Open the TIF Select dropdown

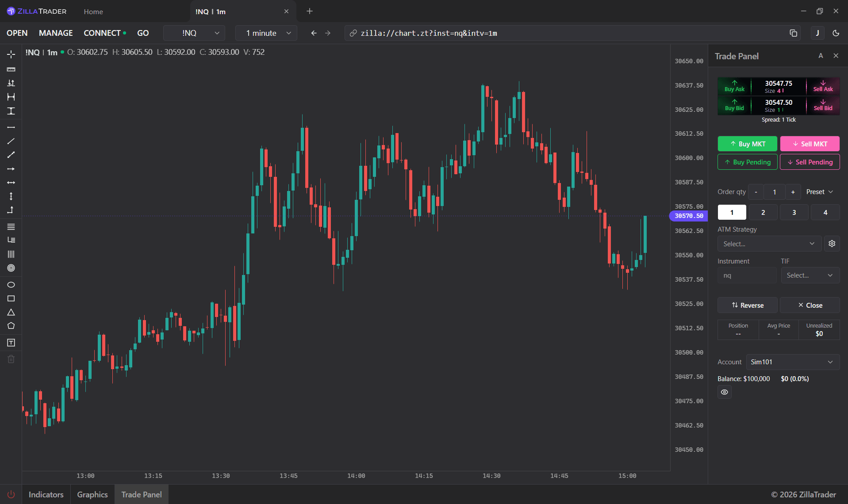tap(810, 275)
